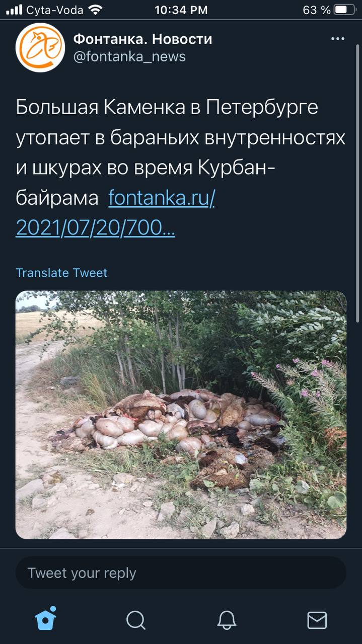Tap the Фонтанка. Новости display name
This screenshot has height=644, width=362.
(143, 39)
